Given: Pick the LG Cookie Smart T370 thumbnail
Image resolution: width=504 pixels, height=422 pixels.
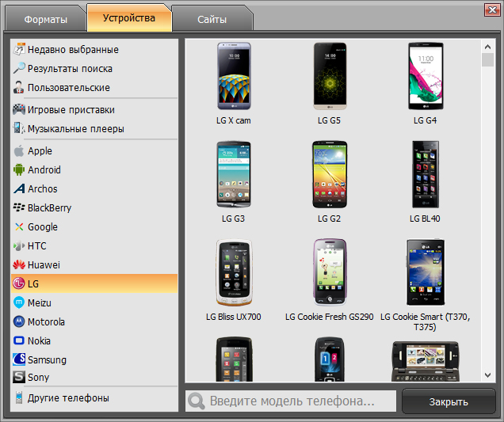Looking at the screenshot, I should [426, 272].
